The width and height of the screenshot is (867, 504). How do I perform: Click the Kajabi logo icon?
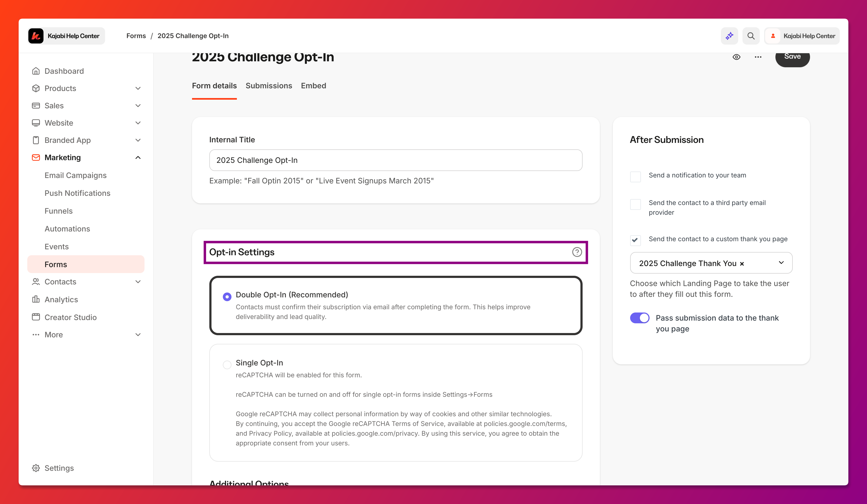[36, 36]
